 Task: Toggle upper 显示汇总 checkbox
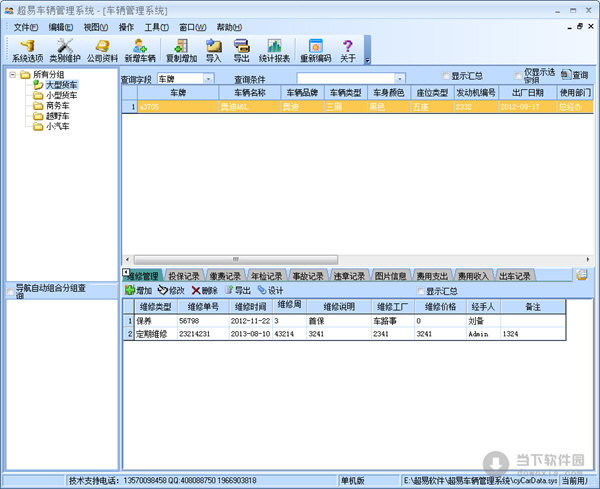[445, 76]
